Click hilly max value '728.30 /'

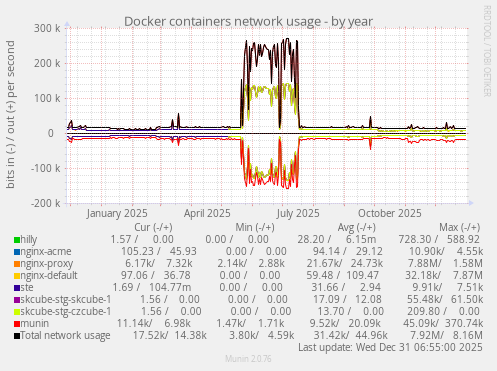(418, 239)
